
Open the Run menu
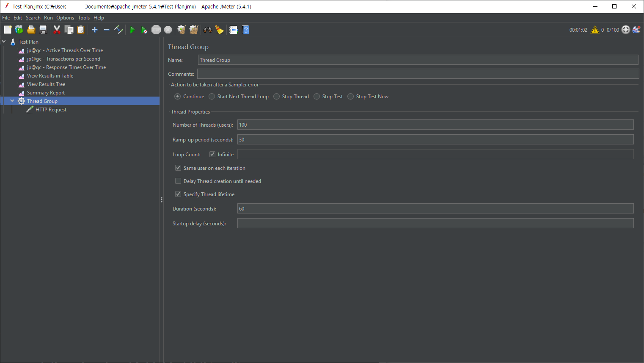(x=48, y=18)
